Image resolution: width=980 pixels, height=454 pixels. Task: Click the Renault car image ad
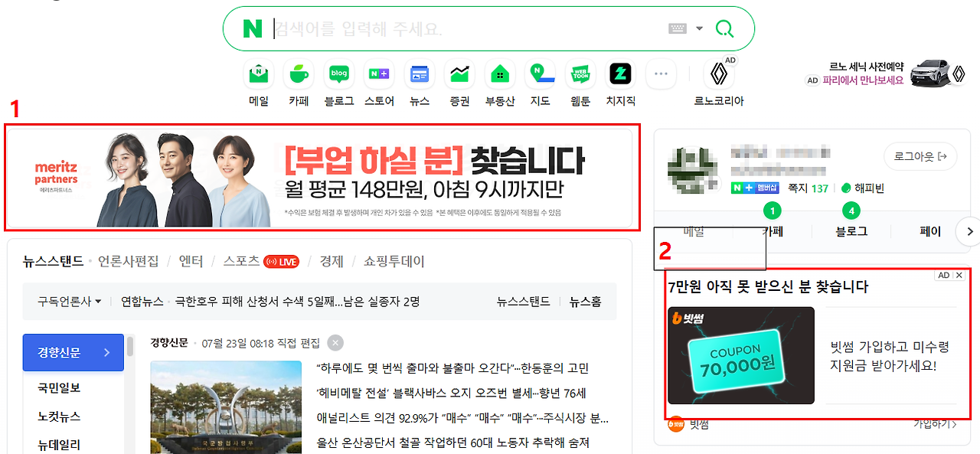pos(931,73)
